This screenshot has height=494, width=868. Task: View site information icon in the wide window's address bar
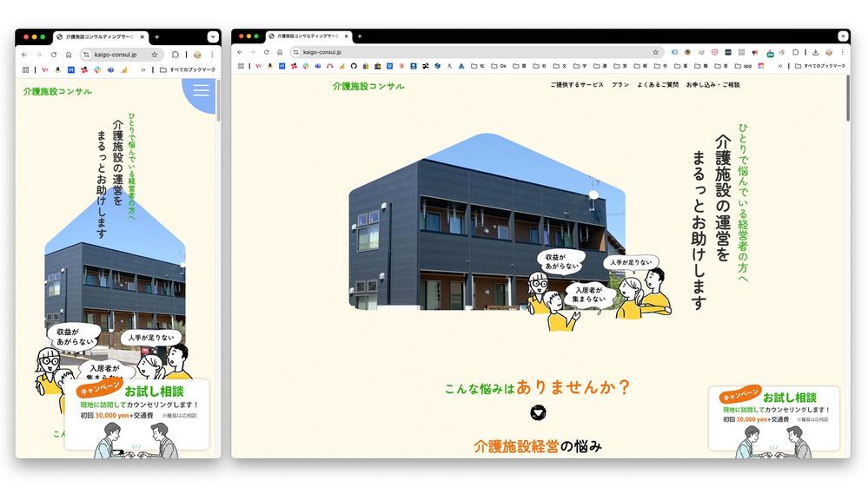(296, 52)
